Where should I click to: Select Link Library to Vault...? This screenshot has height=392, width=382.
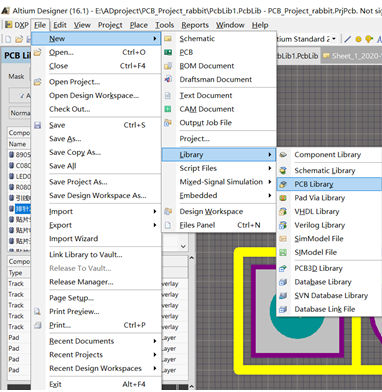click(86, 255)
